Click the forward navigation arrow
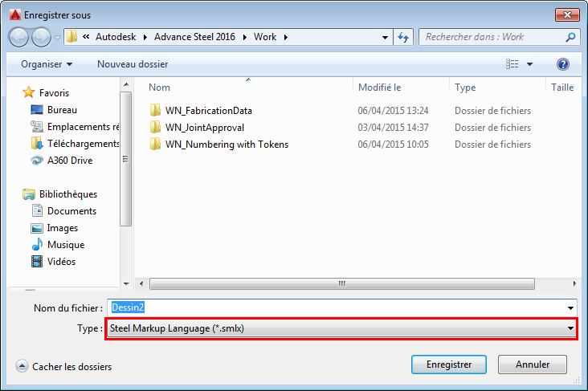 tap(41, 37)
